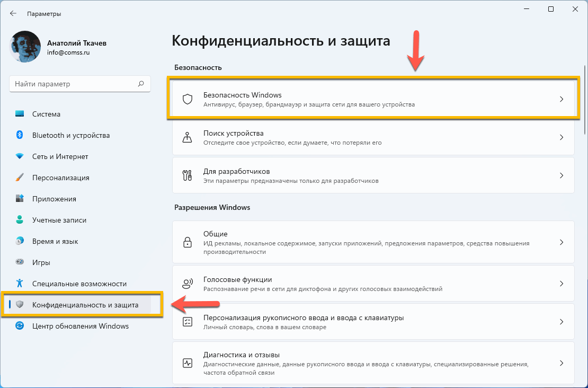
Task: Click the vertical scrollbar thumb
Action: [x=585, y=100]
